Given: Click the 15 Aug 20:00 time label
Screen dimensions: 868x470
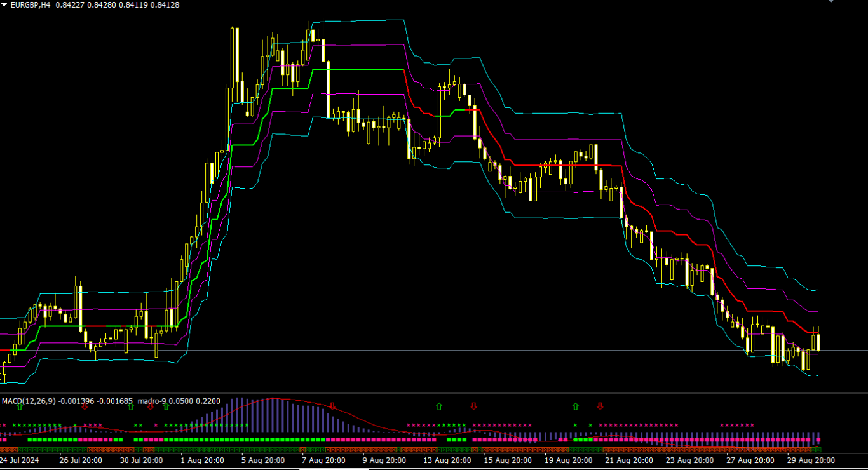Looking at the screenshot, I should coord(508,460).
